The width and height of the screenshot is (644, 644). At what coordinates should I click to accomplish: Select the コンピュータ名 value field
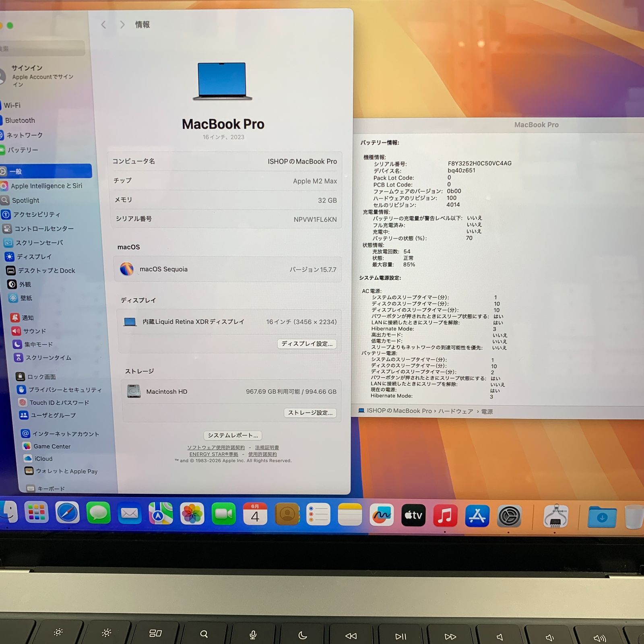(x=302, y=161)
